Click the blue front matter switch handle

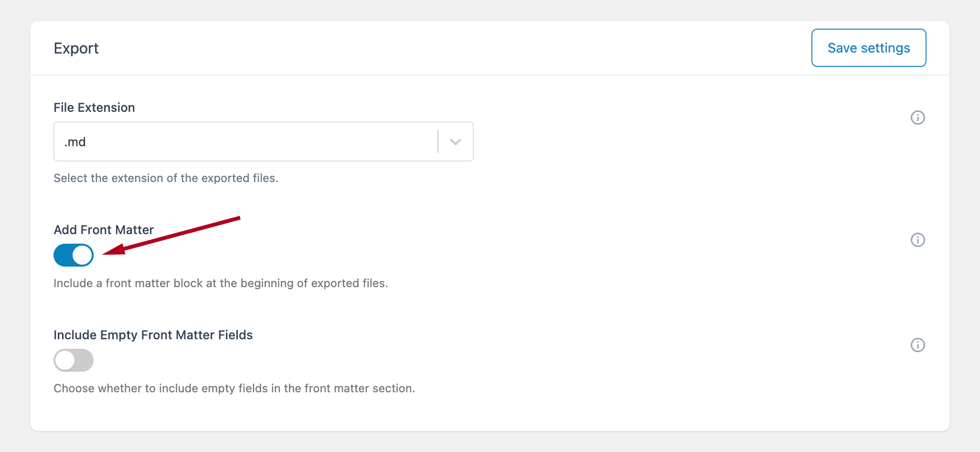tap(82, 255)
